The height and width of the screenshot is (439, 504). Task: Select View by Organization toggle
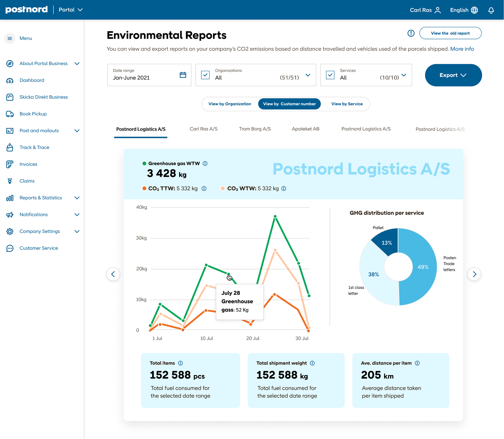[x=230, y=104]
